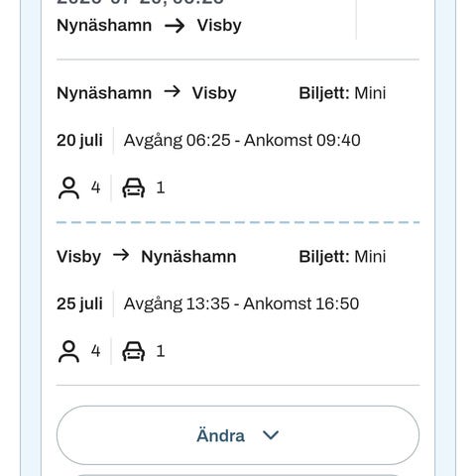Click the passenger icon in the 20 juli trip
The image size is (476, 476).
tap(68, 187)
